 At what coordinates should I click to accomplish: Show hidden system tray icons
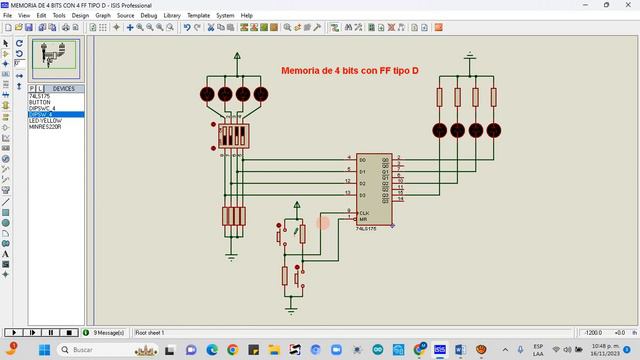tap(505, 350)
